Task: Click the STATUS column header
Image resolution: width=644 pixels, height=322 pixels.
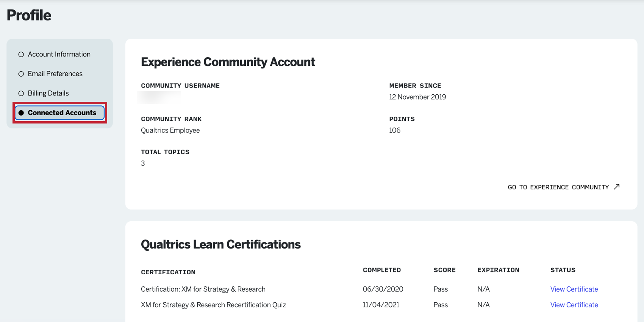Action: tap(563, 270)
